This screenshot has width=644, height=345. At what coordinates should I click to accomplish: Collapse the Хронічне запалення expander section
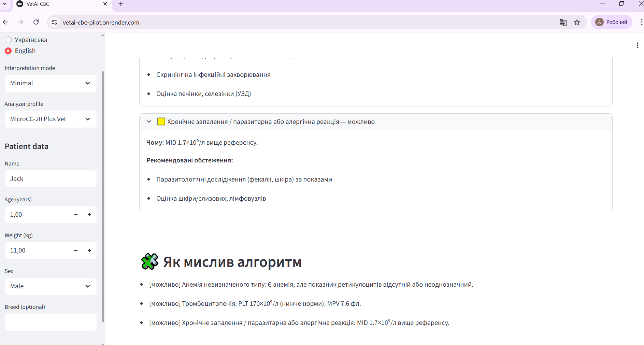point(149,122)
